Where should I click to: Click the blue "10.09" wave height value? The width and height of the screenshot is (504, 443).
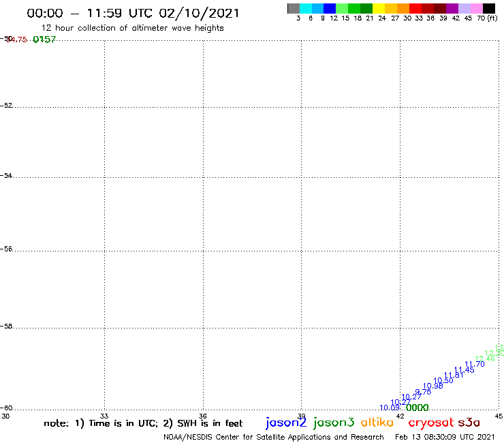390,408
